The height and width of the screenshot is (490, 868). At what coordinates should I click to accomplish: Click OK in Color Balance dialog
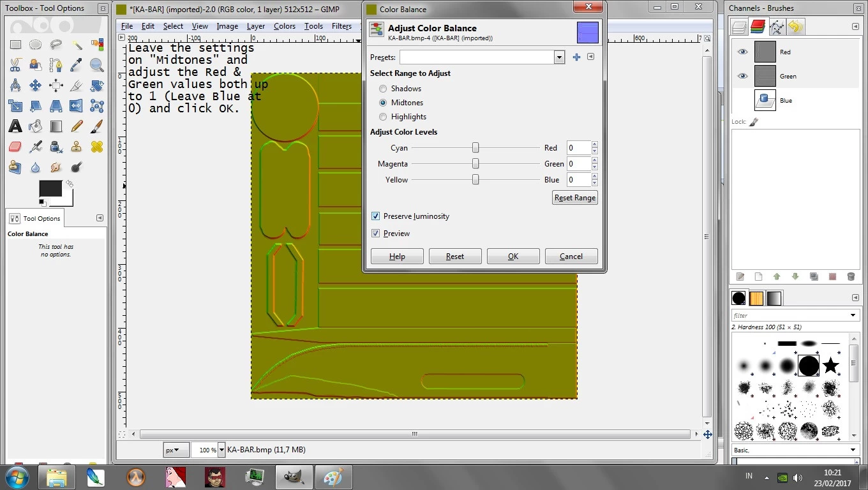pos(513,256)
